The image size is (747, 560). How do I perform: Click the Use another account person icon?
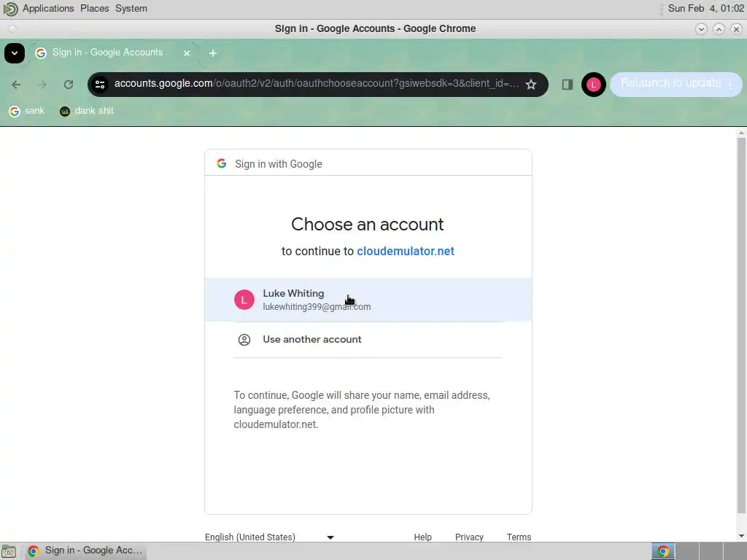point(244,340)
